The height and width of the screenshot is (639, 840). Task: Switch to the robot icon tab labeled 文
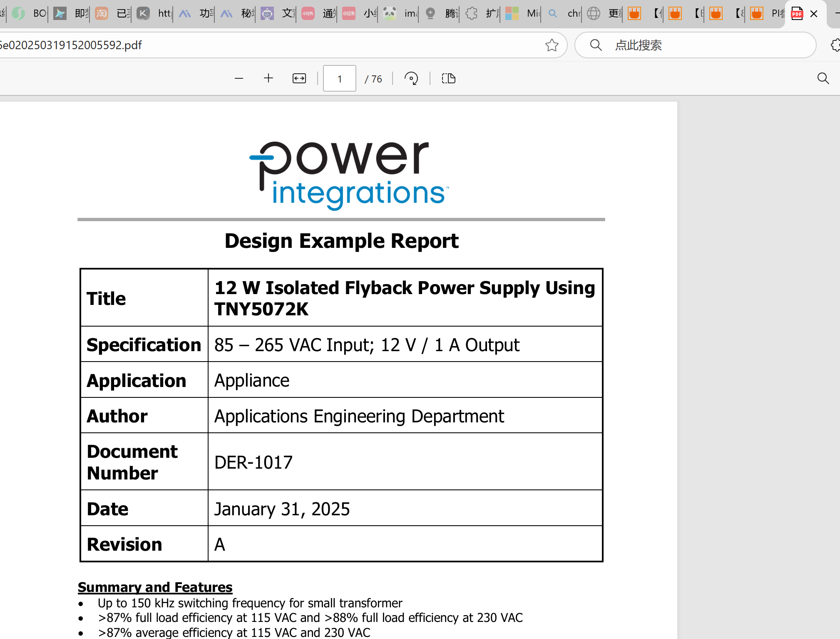click(278, 13)
